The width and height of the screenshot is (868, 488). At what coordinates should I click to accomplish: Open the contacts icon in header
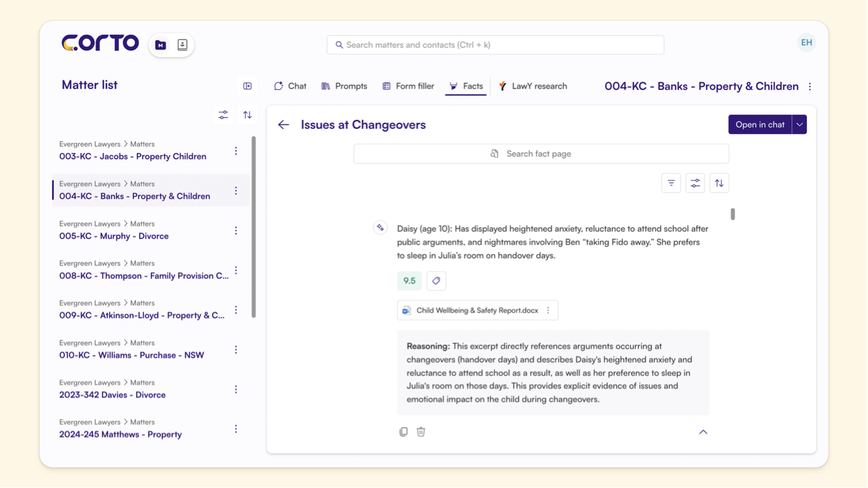[182, 45]
